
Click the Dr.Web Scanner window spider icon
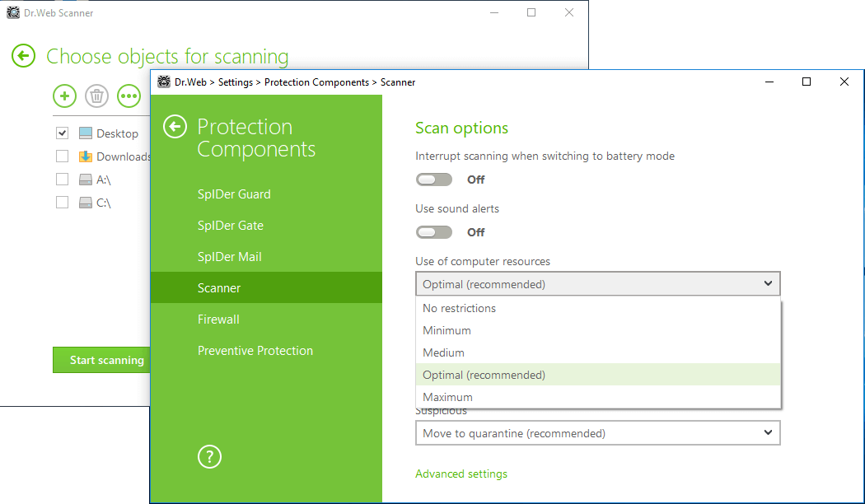click(x=13, y=12)
